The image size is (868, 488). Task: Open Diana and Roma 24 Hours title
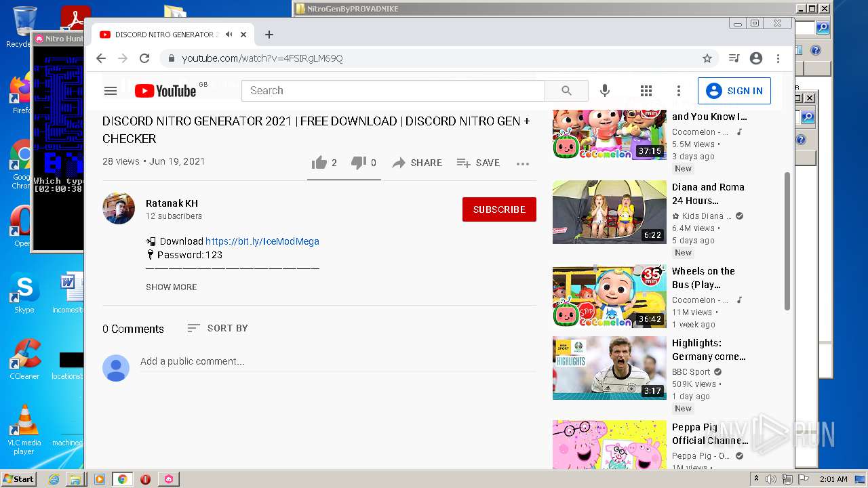(x=708, y=194)
